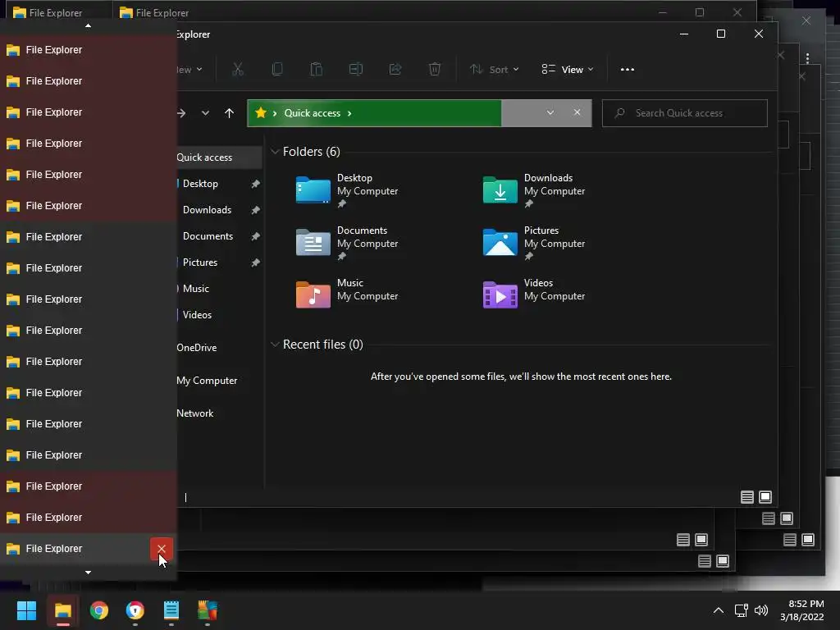The width and height of the screenshot is (840, 630).
Task: Click the Copy icon in toolbar
Action: click(x=277, y=69)
